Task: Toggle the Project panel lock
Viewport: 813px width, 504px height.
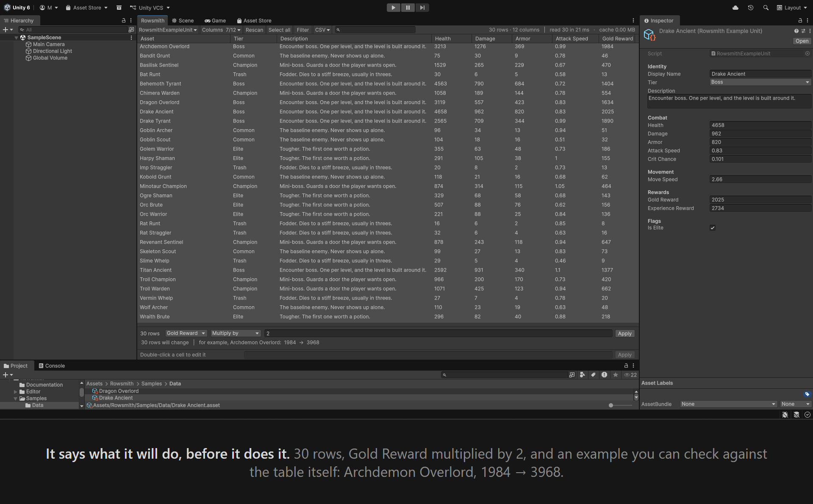Action: 626,366
